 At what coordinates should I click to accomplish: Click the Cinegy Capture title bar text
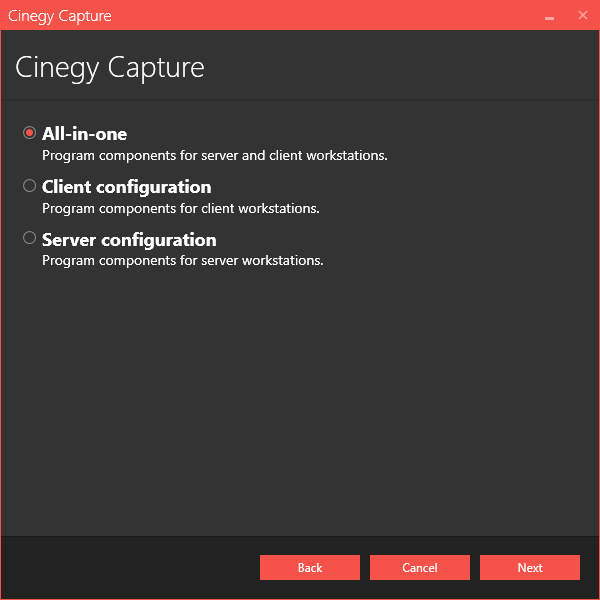point(60,16)
